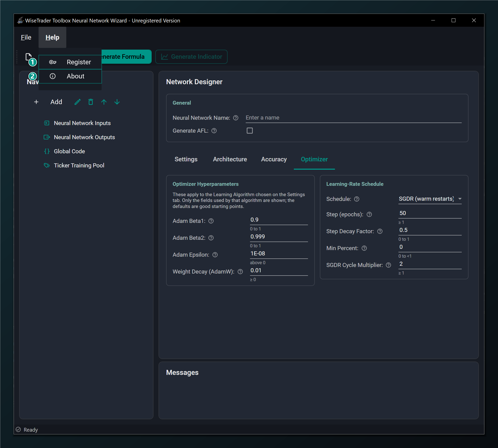Switch to the Architecture tab
The width and height of the screenshot is (498, 448).
tap(230, 159)
